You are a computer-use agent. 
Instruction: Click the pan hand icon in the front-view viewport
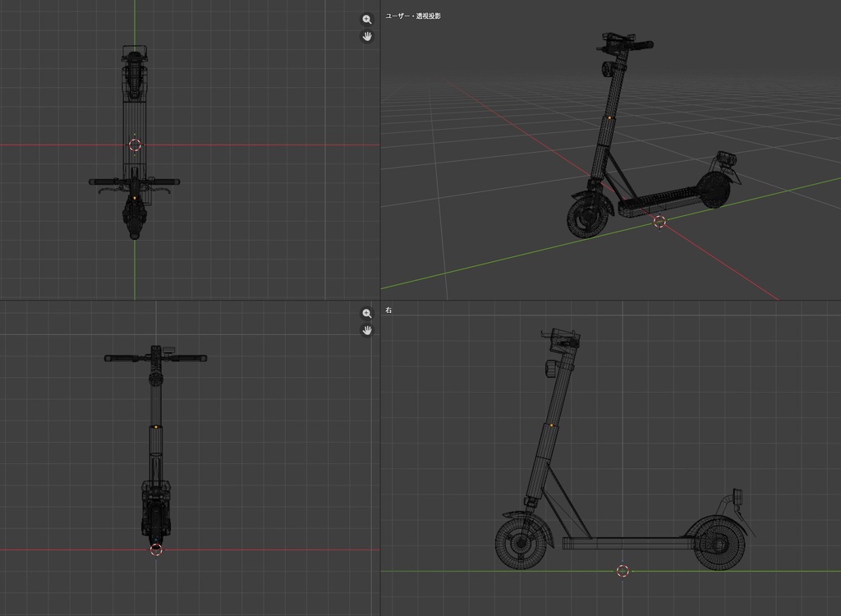(x=367, y=330)
